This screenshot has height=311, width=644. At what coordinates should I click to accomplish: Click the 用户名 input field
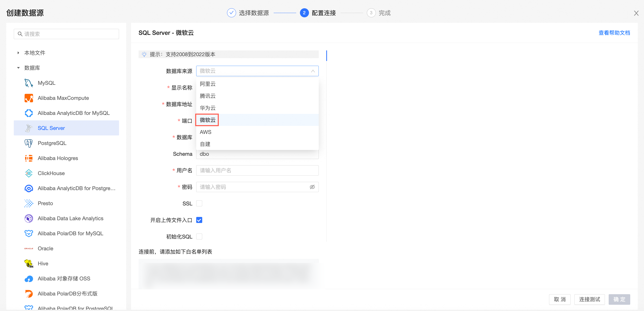(257, 171)
